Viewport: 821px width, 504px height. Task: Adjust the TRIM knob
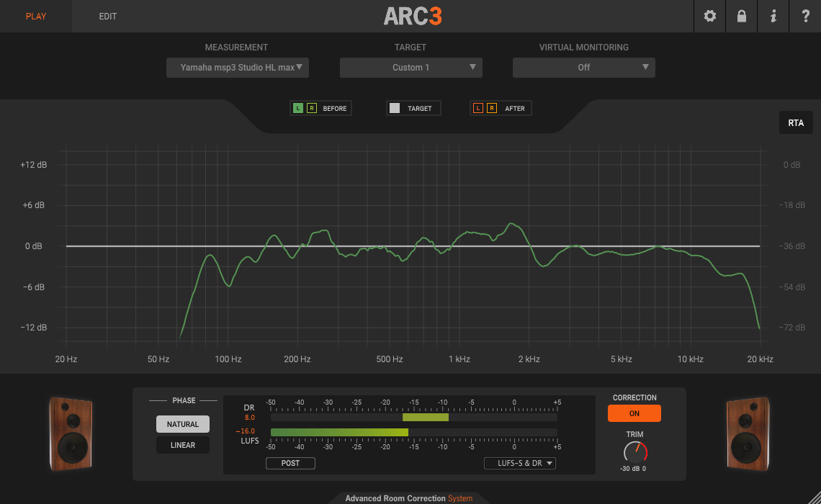tap(633, 452)
